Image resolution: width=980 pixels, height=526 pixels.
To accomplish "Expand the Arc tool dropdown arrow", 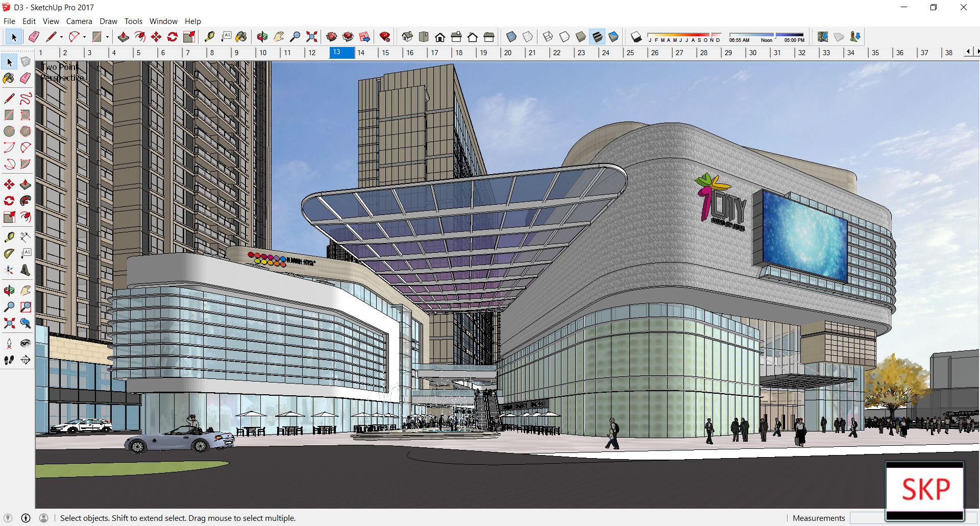I will click(x=84, y=37).
